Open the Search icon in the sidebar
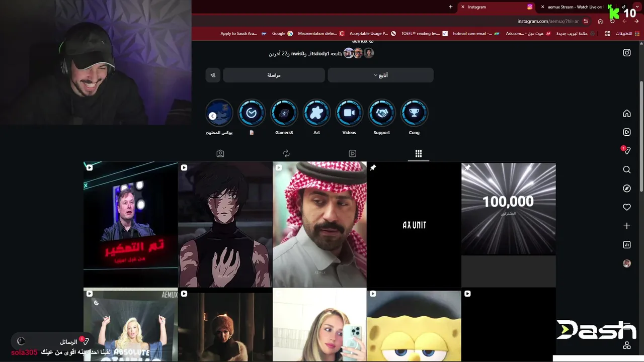644x362 pixels. 627,170
